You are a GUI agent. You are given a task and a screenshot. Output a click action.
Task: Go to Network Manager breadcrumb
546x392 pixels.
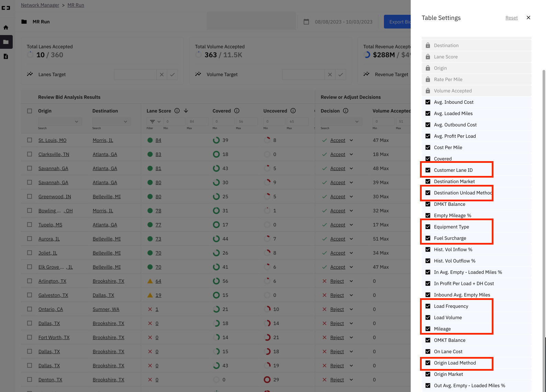40,5
